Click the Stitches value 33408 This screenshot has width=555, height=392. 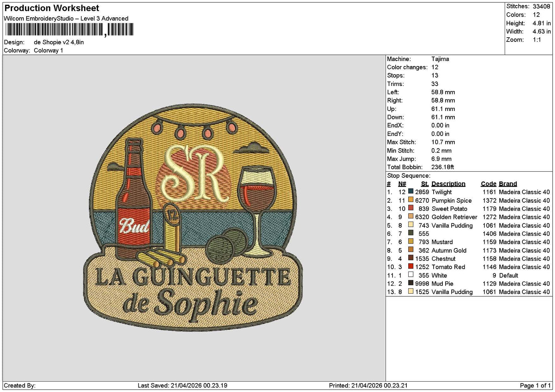[541, 6]
